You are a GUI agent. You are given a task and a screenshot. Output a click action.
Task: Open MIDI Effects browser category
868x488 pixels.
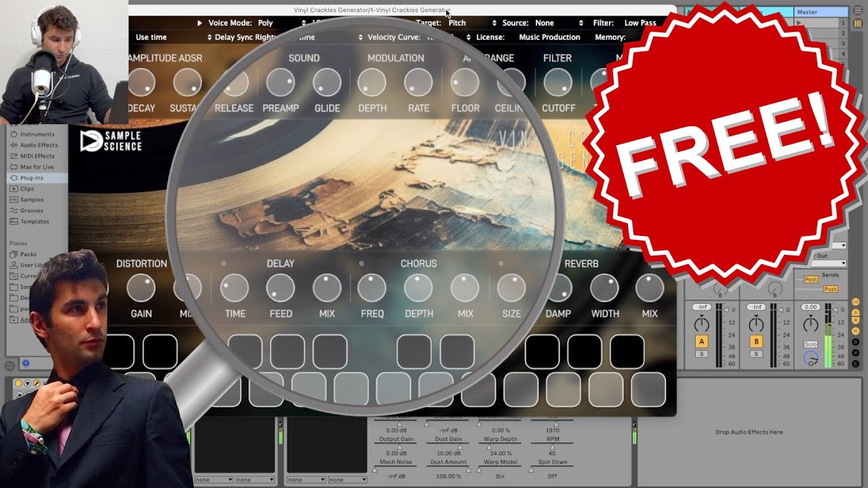coord(37,156)
